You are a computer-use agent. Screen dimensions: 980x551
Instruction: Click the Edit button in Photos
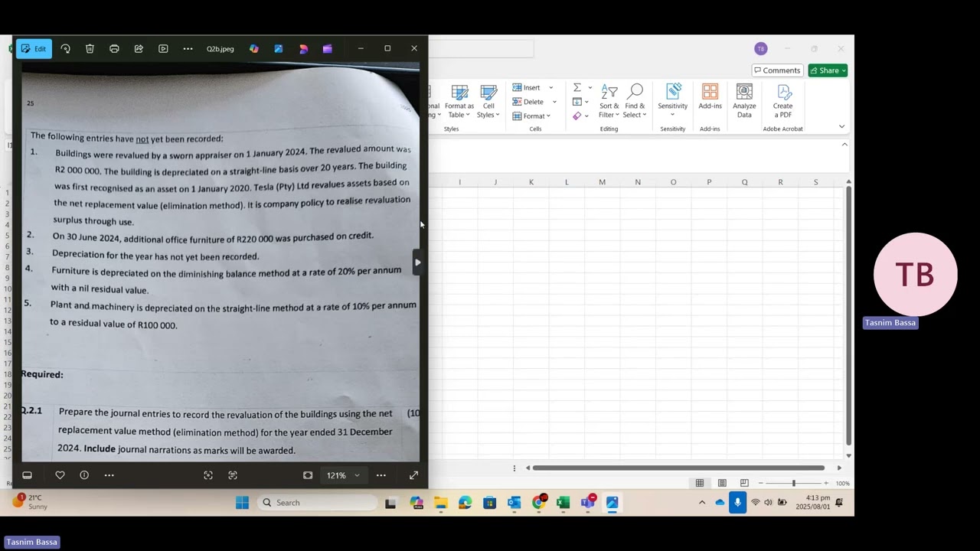33,48
